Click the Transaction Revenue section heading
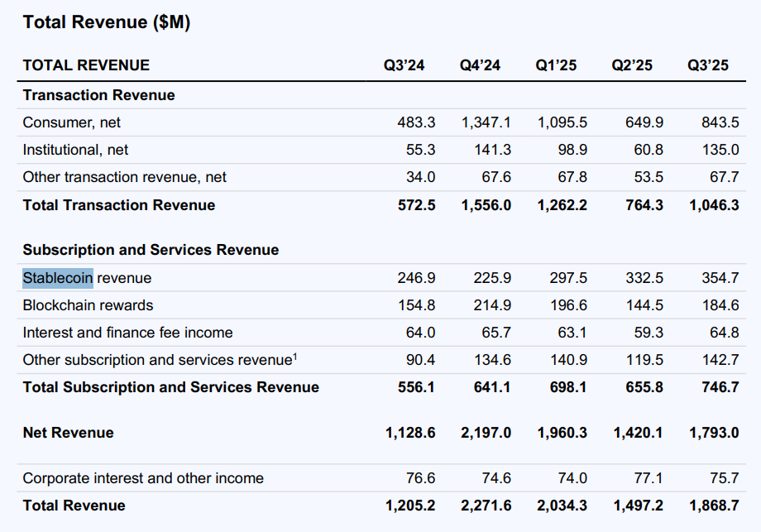Viewport: 761px width, 532px height. (98, 95)
